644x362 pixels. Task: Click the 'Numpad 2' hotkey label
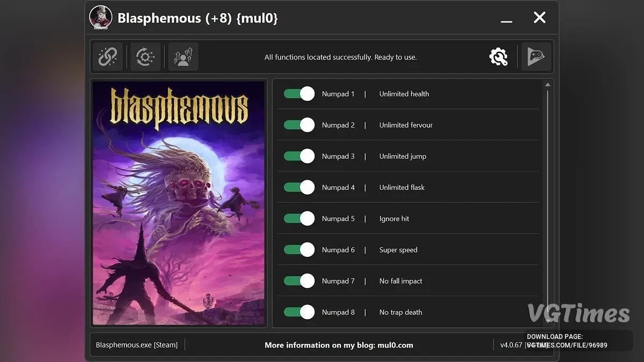coord(338,125)
